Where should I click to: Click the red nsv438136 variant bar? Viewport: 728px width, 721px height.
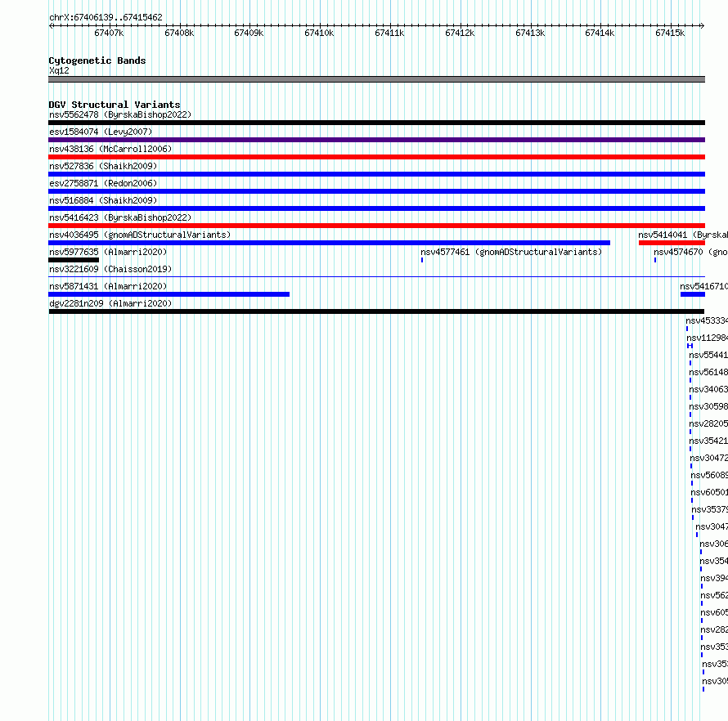(376, 157)
